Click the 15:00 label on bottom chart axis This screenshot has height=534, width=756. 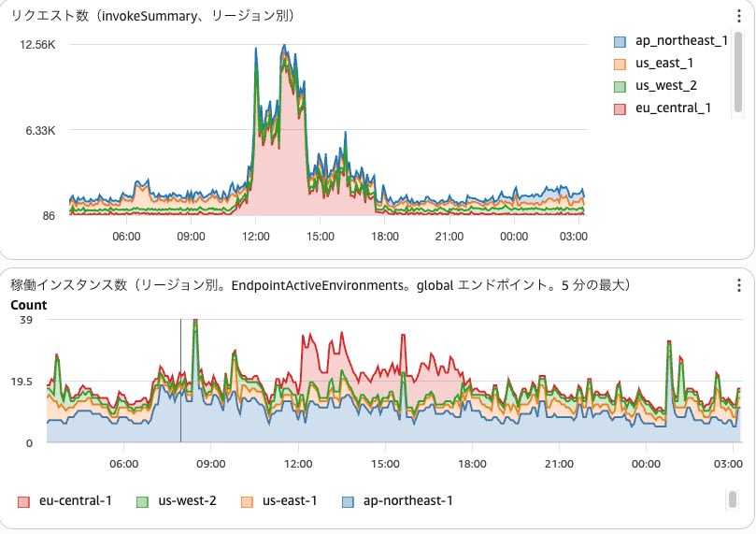(x=385, y=464)
